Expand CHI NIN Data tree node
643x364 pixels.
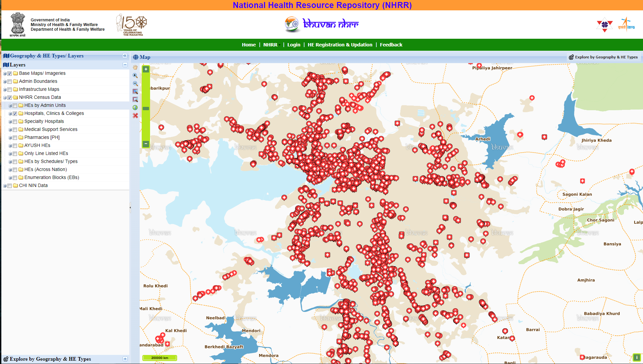[x=5, y=186]
